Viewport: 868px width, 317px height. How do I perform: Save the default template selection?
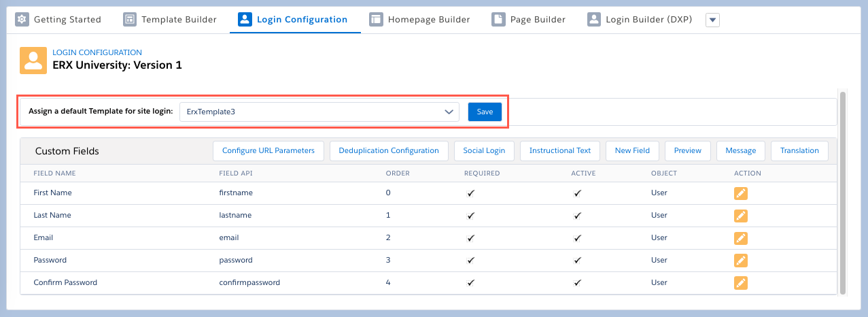(485, 112)
